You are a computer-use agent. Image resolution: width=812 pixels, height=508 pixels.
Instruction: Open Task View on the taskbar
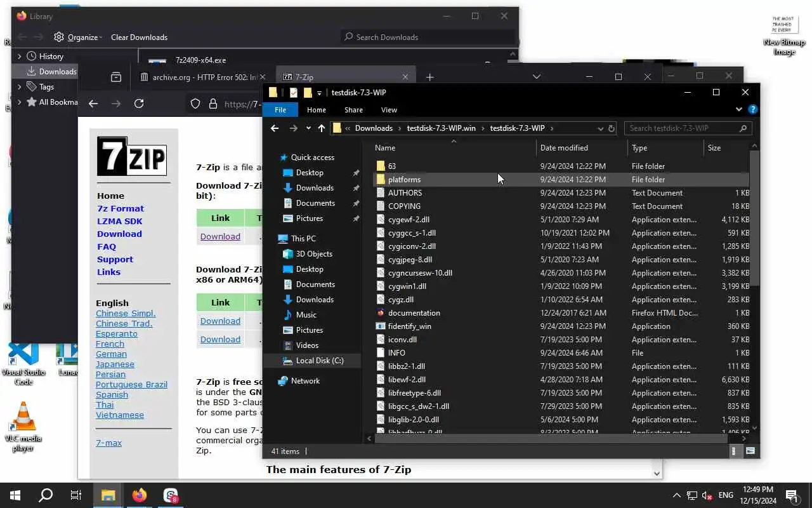pos(75,495)
